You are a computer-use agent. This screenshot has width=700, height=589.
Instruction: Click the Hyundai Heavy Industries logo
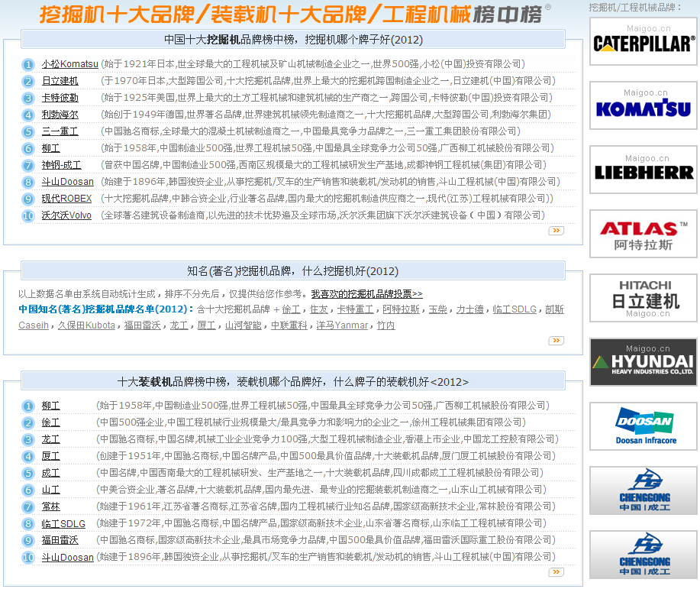[x=643, y=362]
